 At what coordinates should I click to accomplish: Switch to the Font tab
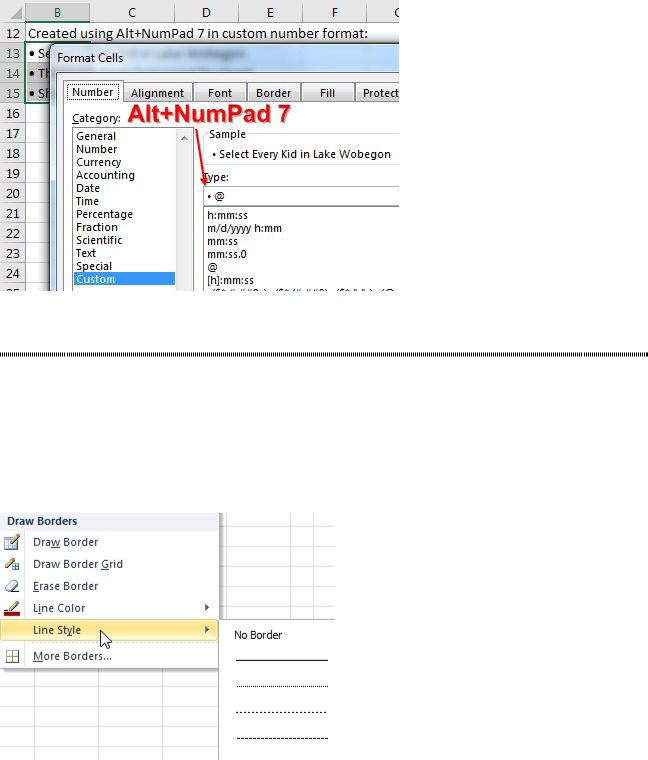(220, 93)
